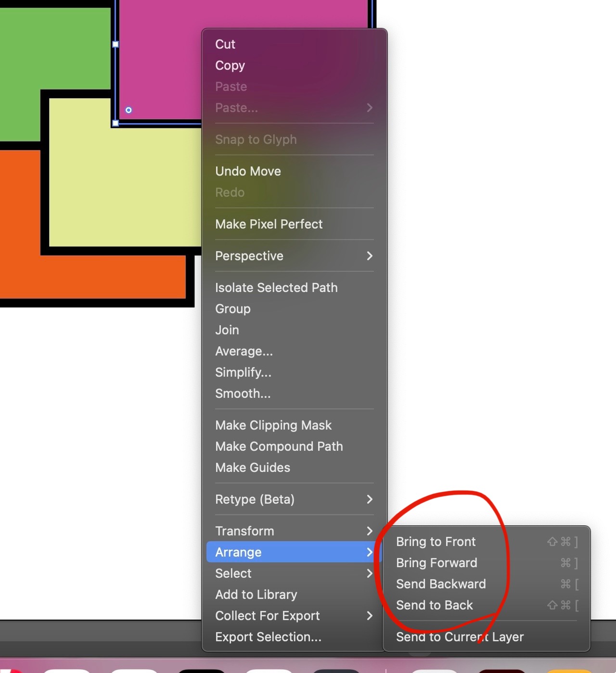Open the Perspective submenu

coord(295,256)
